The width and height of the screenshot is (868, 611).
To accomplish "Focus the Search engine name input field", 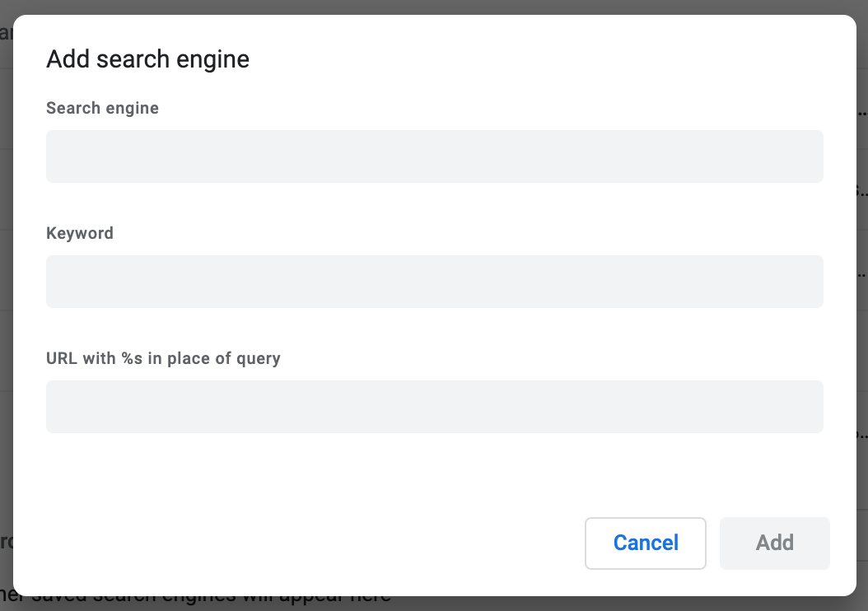I will [x=434, y=156].
